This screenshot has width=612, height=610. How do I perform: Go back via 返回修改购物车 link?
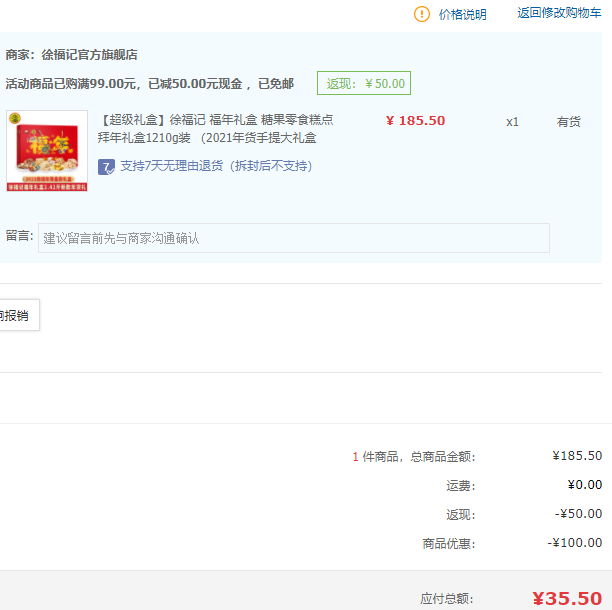click(x=559, y=13)
